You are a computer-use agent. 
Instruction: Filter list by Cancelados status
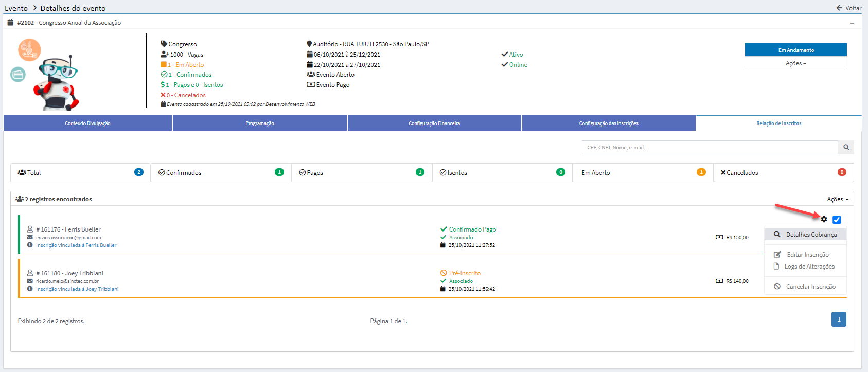[x=783, y=173]
